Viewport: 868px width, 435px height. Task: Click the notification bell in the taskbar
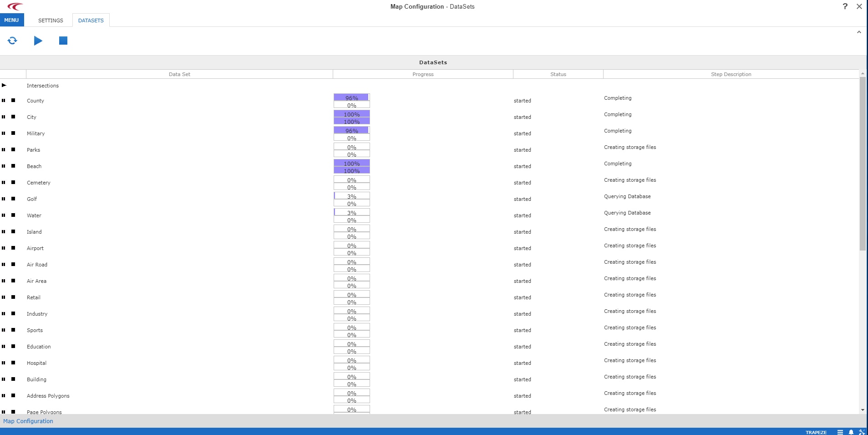tap(851, 432)
